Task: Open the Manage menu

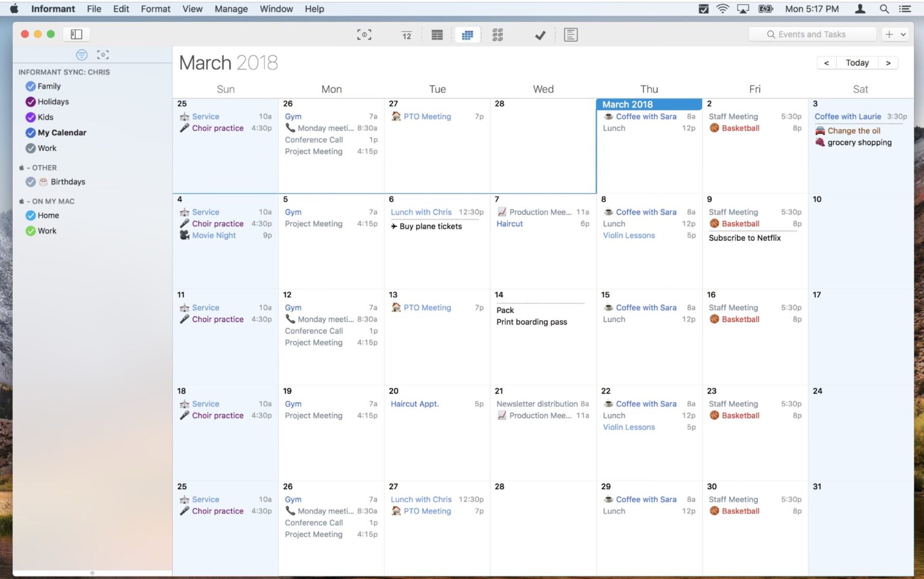Action: pos(231,9)
